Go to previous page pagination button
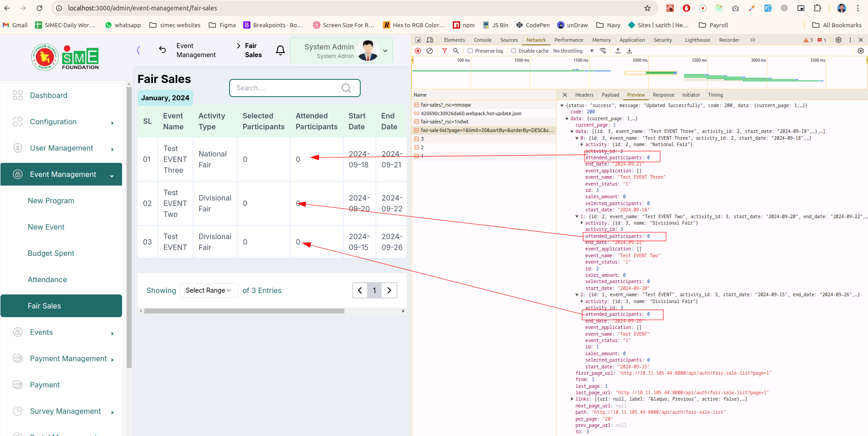868x436 pixels. click(x=360, y=290)
